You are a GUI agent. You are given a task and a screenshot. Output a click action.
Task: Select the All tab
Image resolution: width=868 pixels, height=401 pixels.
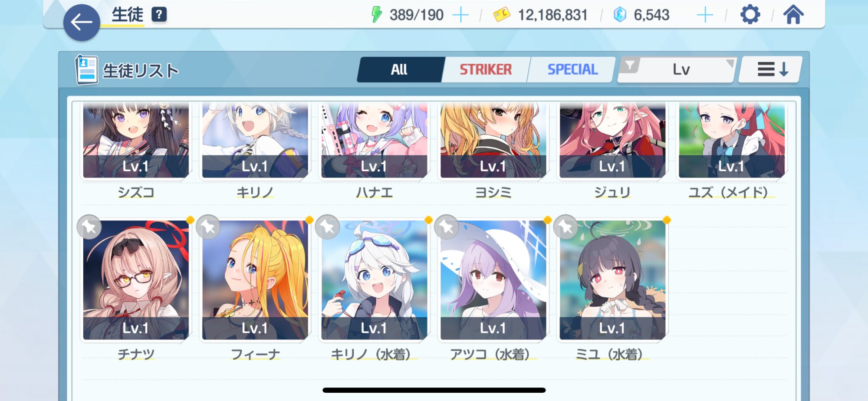(x=399, y=69)
